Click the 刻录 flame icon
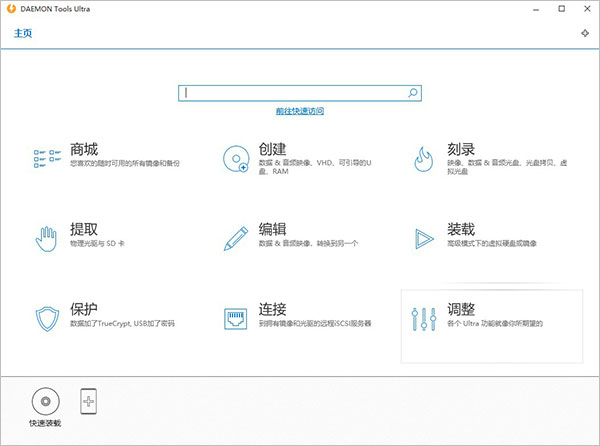The image size is (600, 446). point(424,159)
